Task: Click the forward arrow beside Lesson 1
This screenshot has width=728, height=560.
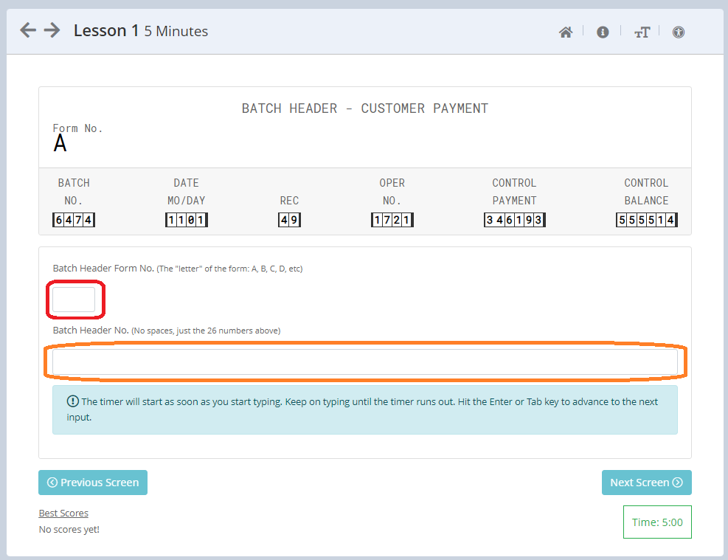Action: 52,30
